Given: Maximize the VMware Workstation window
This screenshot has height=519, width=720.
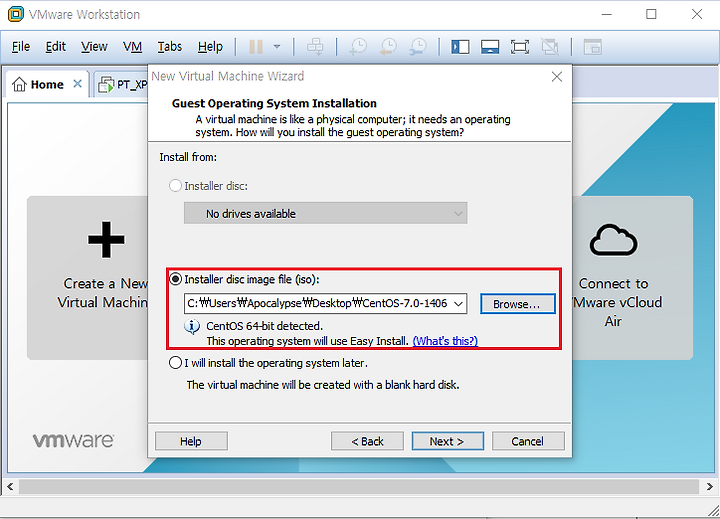Looking at the screenshot, I should click(651, 14).
